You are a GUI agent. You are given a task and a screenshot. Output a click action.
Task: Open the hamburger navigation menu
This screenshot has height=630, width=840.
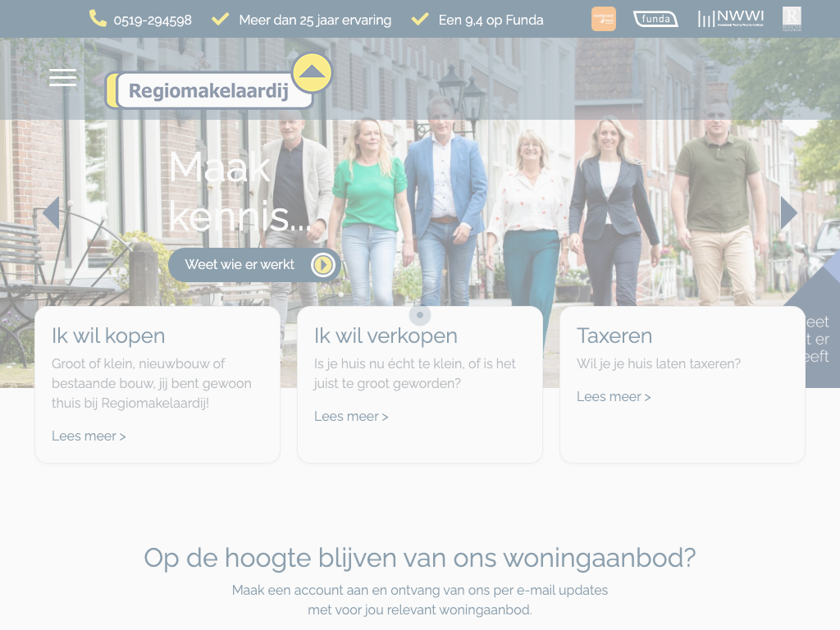tap(62, 78)
